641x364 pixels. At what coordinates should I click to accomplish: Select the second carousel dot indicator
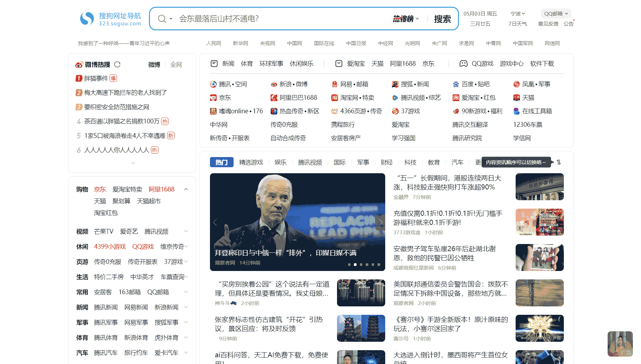tap(355, 265)
